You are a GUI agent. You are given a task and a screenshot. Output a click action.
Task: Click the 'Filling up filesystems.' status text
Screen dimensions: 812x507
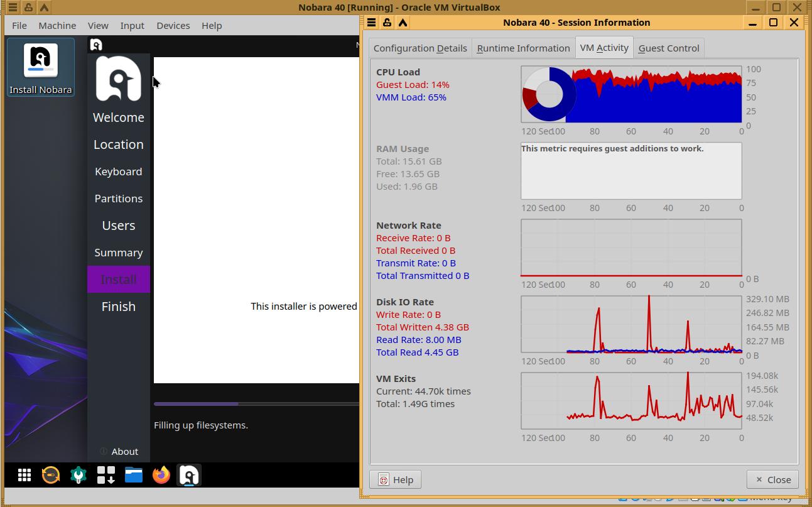pos(201,425)
